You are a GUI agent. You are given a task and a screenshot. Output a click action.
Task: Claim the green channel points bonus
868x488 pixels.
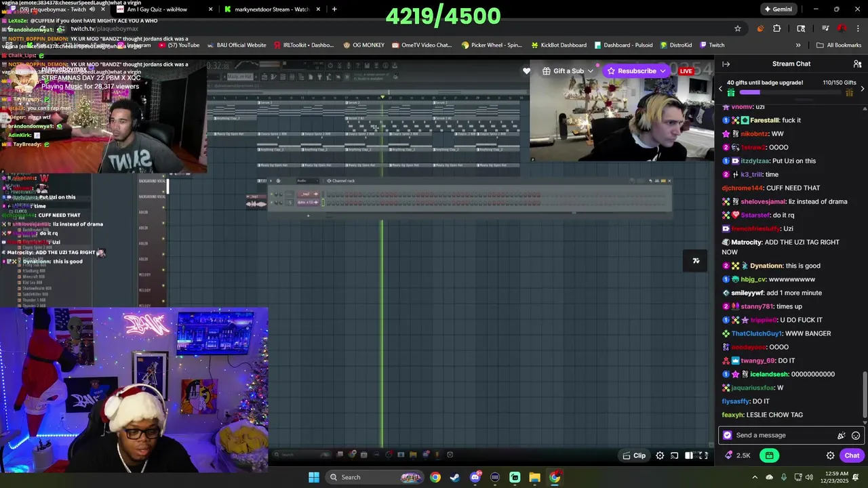click(x=769, y=455)
